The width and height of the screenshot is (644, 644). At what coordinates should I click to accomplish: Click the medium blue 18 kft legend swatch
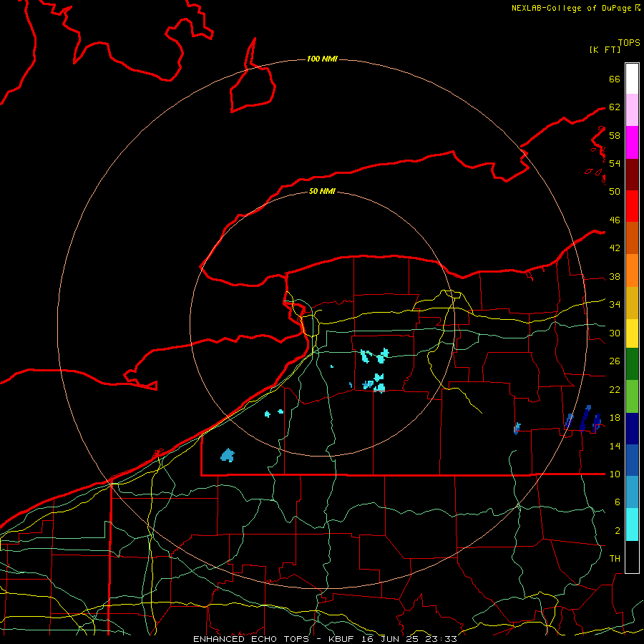click(632, 460)
